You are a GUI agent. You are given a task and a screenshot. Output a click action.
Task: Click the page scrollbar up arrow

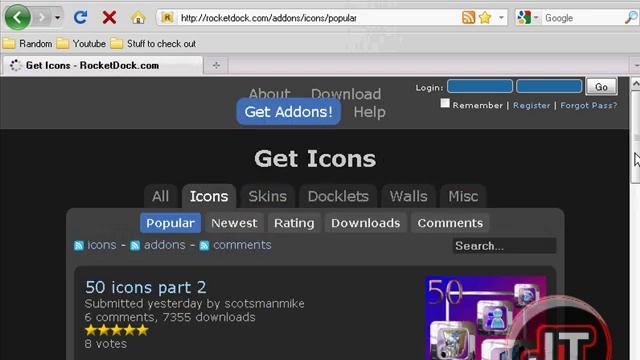point(635,84)
